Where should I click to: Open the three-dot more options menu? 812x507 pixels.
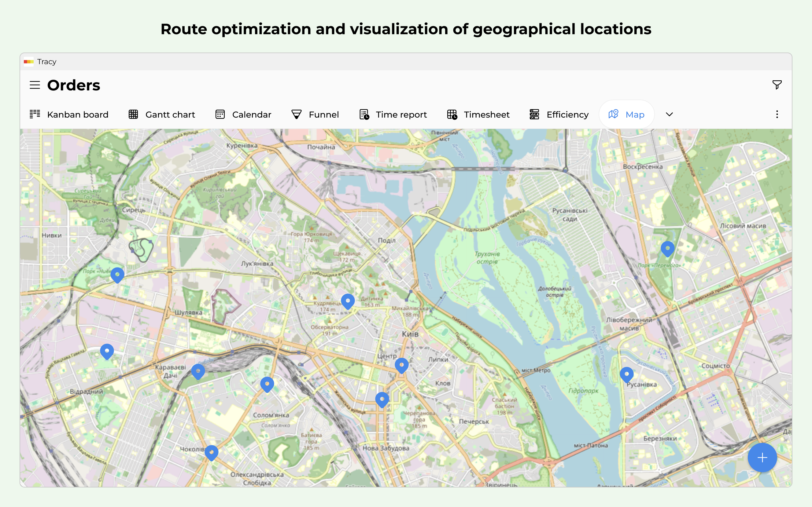pyautogui.click(x=777, y=114)
